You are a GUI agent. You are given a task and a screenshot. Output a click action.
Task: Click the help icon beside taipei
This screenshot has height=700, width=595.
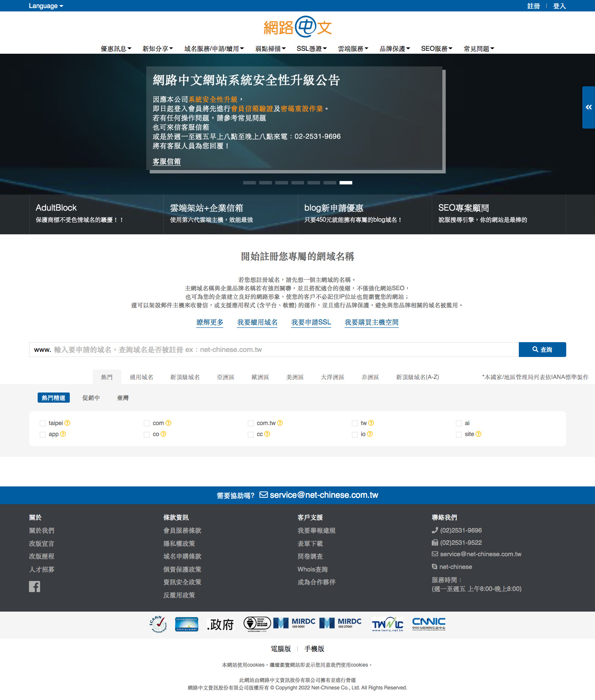coord(67,423)
